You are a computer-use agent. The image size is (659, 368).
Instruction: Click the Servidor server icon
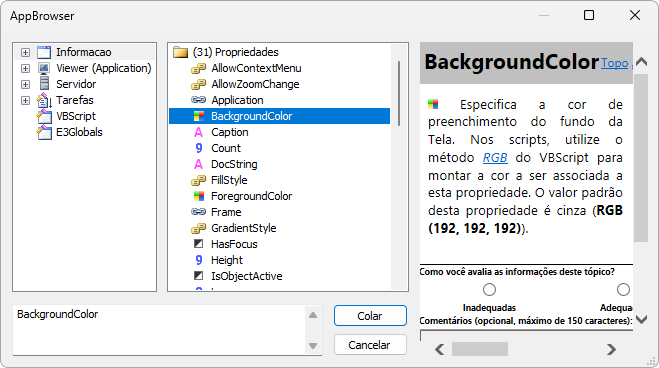44,84
